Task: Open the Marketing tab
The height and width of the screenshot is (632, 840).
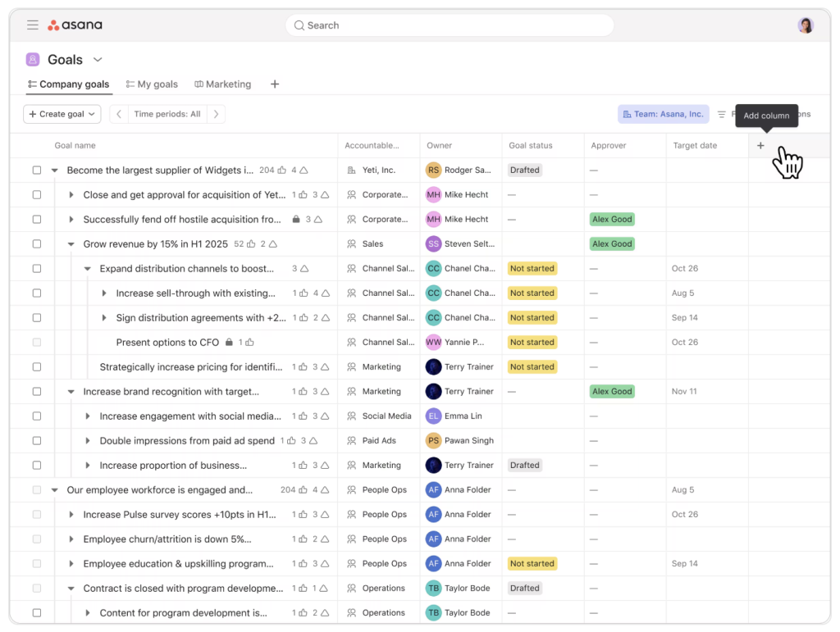Action: point(223,84)
